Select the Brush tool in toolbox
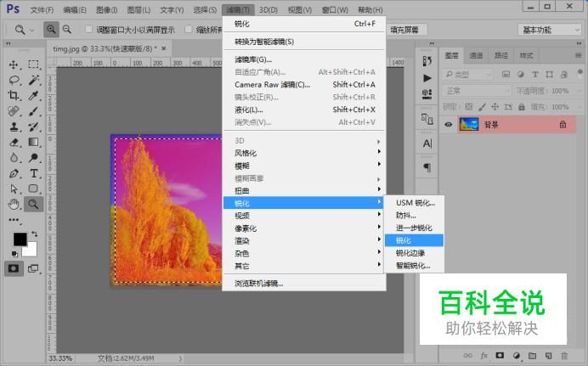Image resolution: width=588 pixels, height=366 pixels. click(33, 111)
